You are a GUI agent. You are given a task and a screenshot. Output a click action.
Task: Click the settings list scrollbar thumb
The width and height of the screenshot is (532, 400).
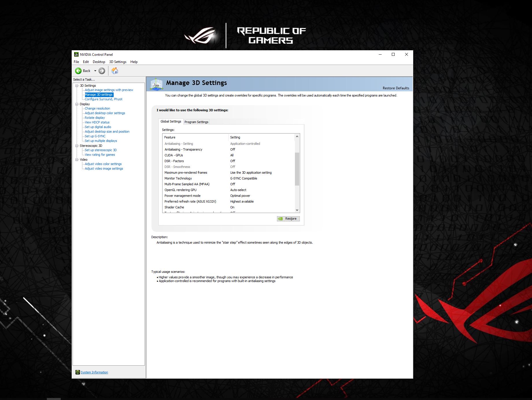[x=297, y=169]
